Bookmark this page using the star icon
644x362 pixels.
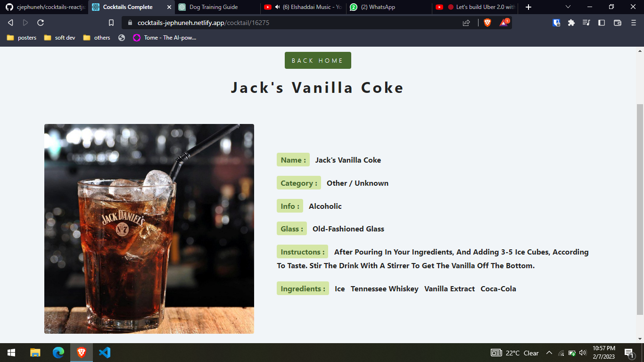click(111, 22)
